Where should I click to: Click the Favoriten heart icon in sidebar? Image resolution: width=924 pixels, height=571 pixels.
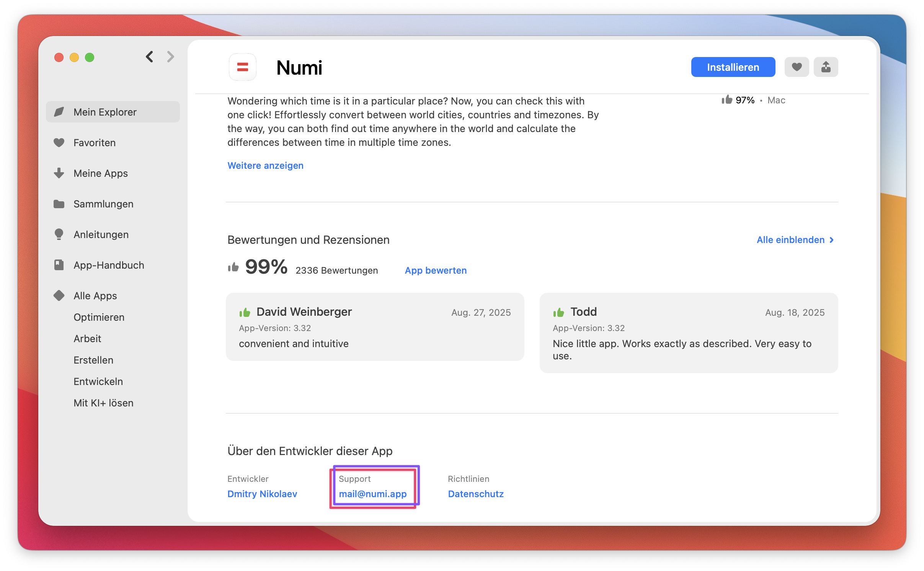tap(59, 142)
